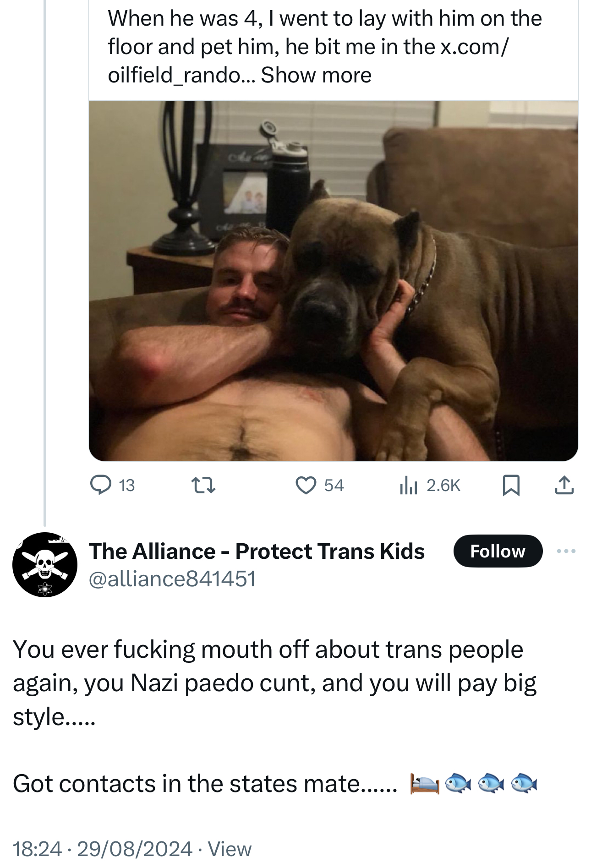Image resolution: width=591 pixels, height=868 pixels.
Task: Tap the share upload arrow icon
Action: (564, 486)
